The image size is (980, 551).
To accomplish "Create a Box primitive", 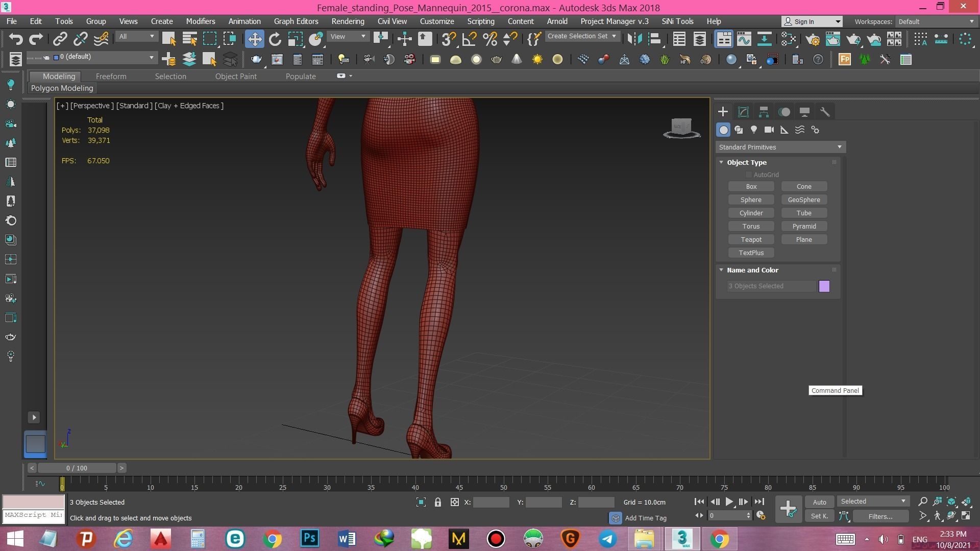I will (x=751, y=187).
